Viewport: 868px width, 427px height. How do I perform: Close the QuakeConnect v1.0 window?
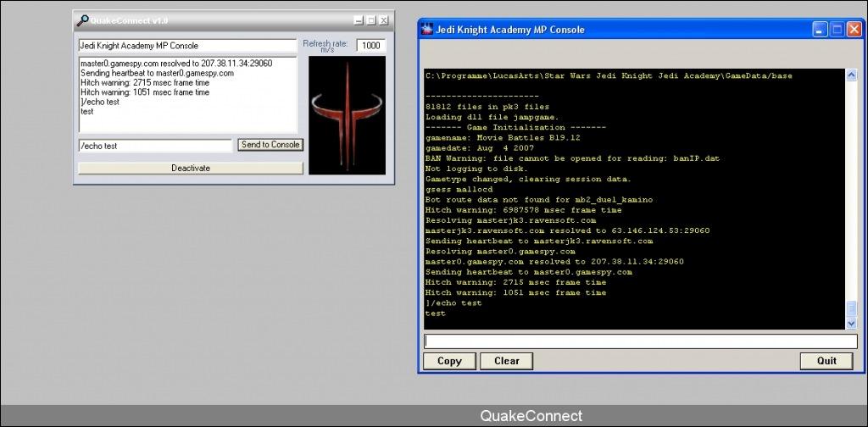tap(384, 20)
